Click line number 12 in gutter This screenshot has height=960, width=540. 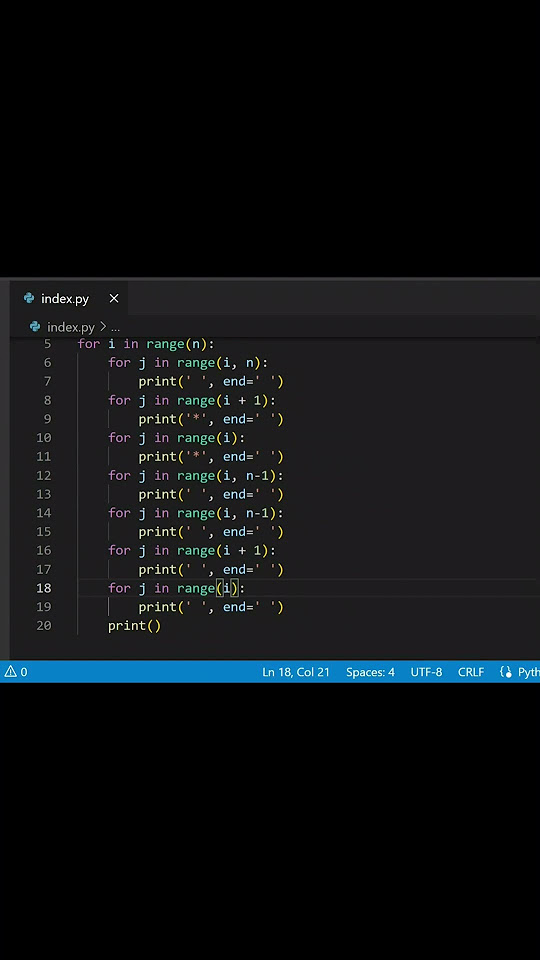coord(43,475)
